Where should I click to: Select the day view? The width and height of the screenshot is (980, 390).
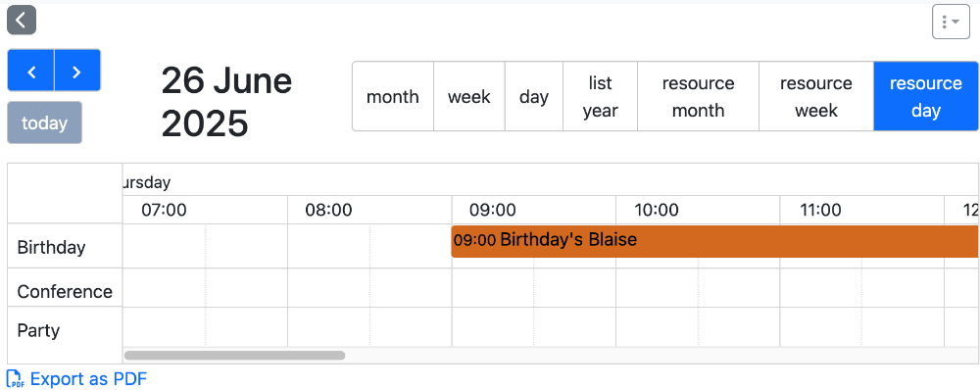(534, 96)
